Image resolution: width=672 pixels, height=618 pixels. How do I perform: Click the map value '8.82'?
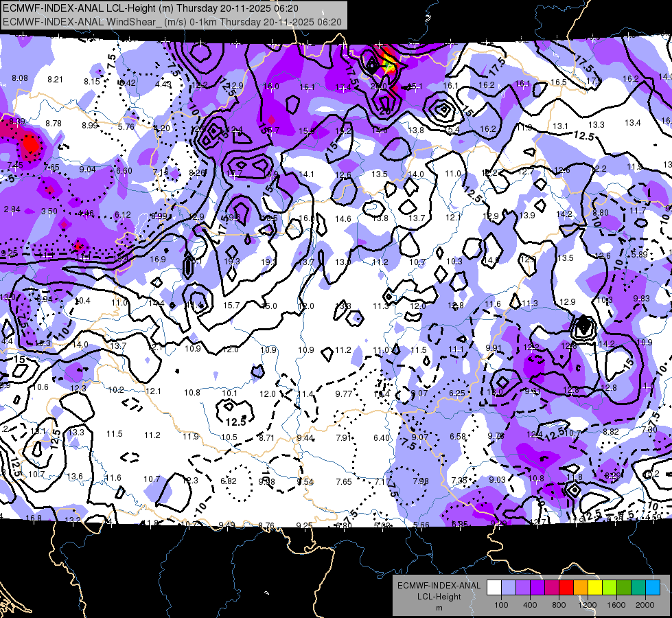pyautogui.click(x=611, y=431)
